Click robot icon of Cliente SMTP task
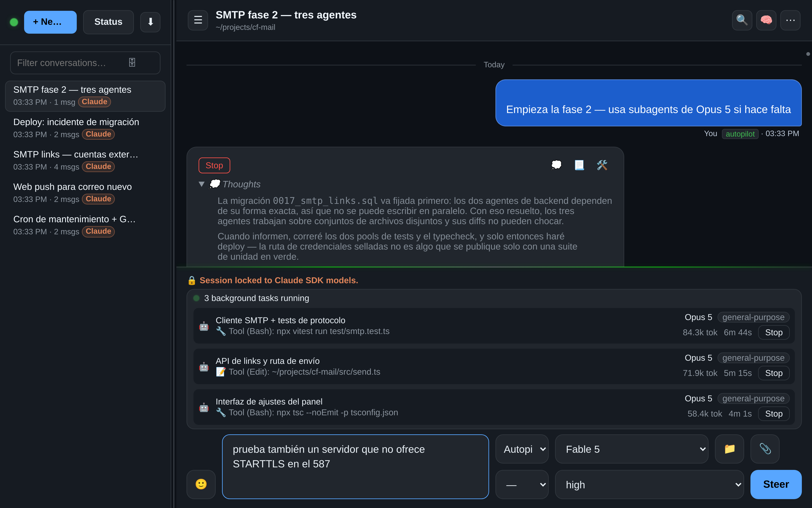Screen dimensions: 812x508 click(204, 326)
